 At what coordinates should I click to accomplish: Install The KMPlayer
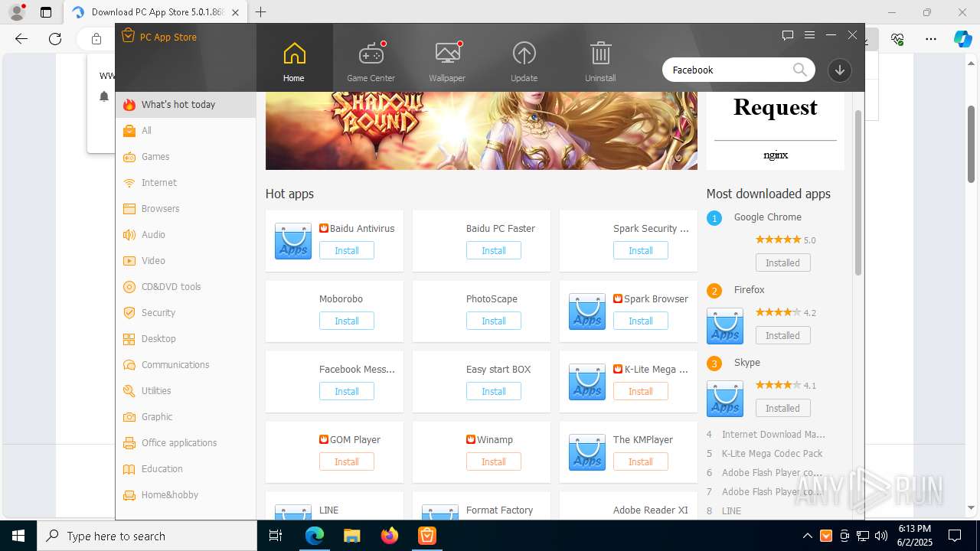[641, 462]
